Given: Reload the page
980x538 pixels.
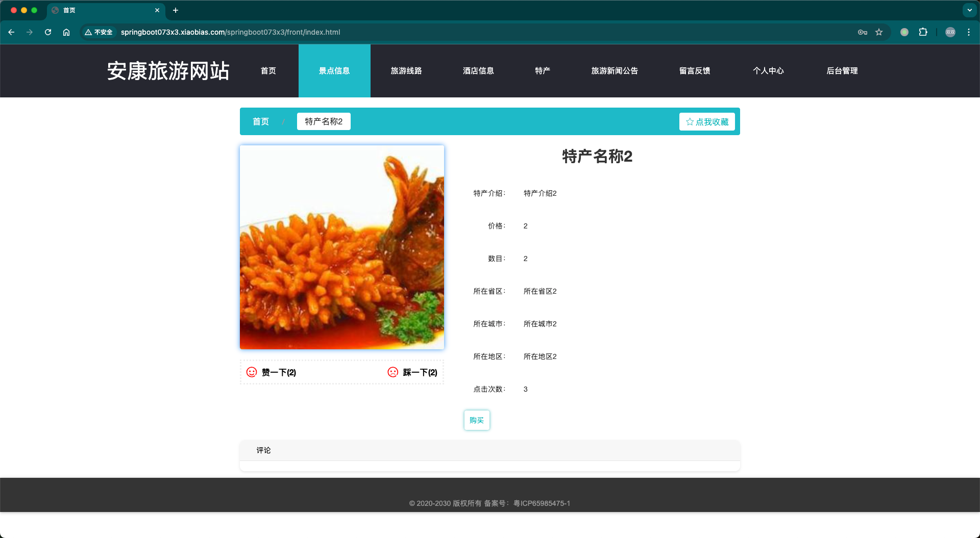Looking at the screenshot, I should click(48, 32).
